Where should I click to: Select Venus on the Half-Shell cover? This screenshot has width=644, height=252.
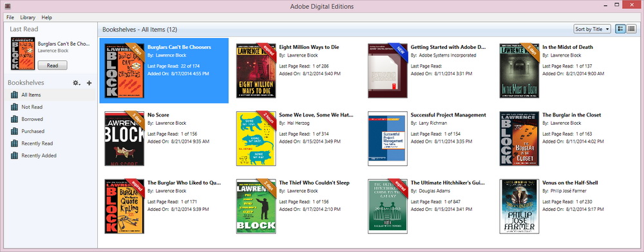(x=519, y=206)
